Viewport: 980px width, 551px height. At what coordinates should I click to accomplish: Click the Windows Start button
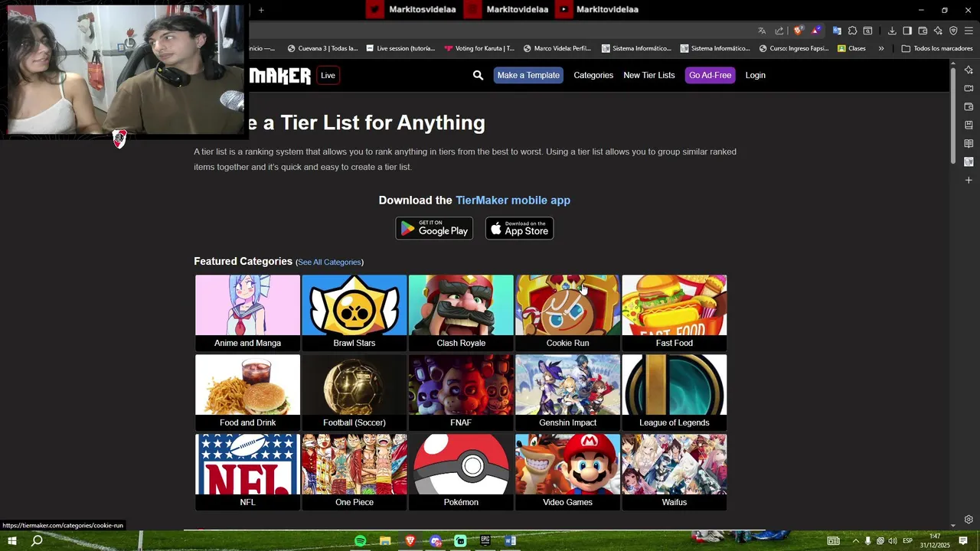tap(11, 541)
